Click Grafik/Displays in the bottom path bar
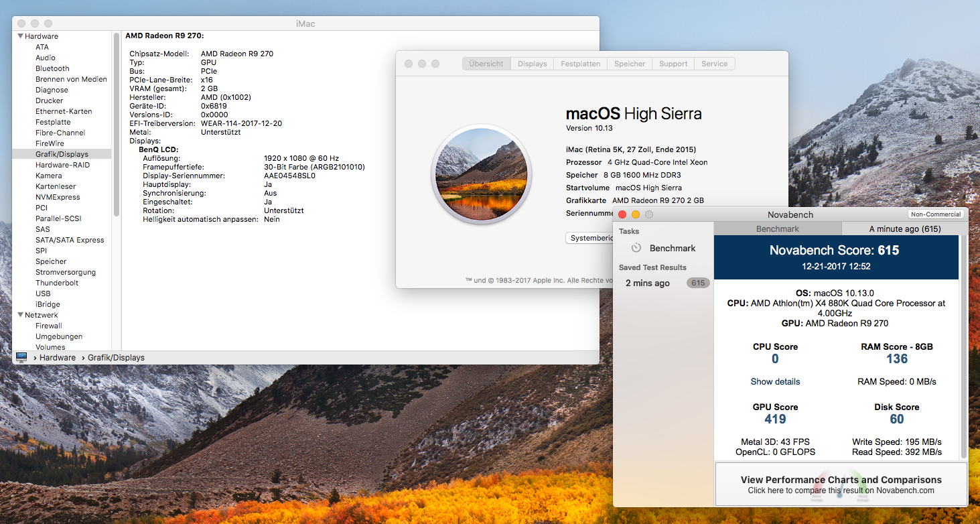 [x=117, y=358]
